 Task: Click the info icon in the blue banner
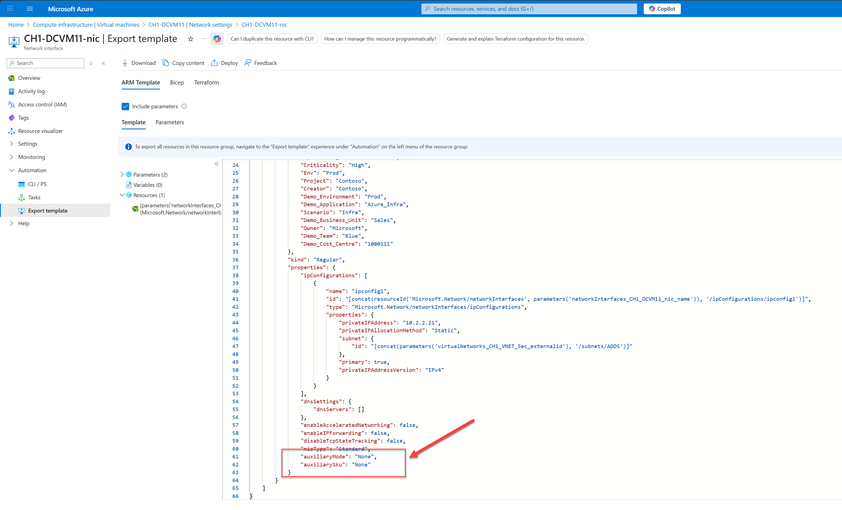tap(128, 147)
